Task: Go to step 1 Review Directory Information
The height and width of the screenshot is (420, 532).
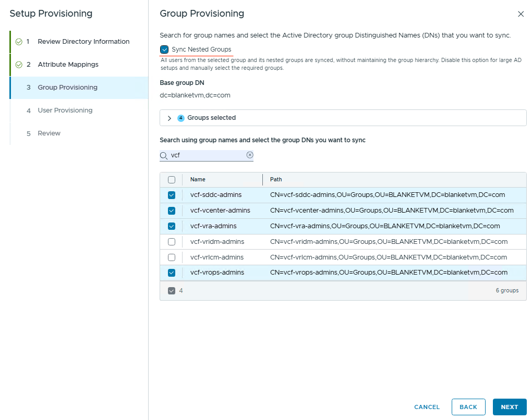Action: 83,42
